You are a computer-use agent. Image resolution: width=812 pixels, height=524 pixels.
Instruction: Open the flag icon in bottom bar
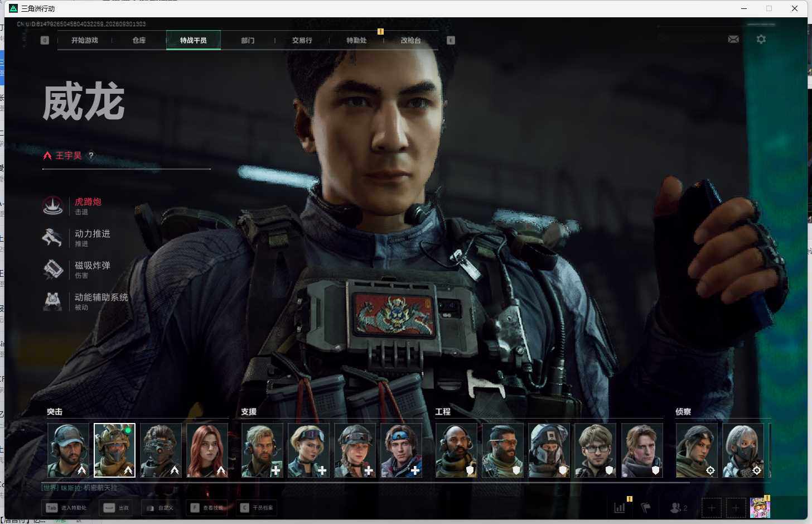(x=646, y=507)
